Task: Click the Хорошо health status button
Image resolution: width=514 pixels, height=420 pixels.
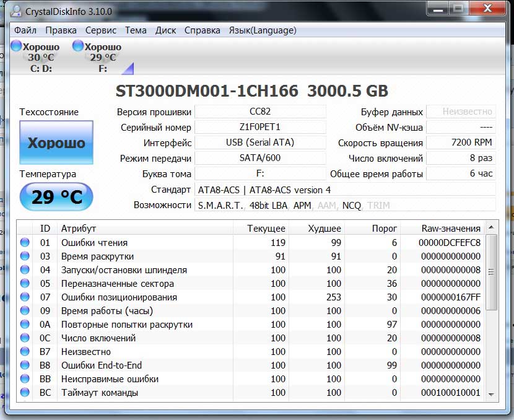Action: tap(56, 143)
